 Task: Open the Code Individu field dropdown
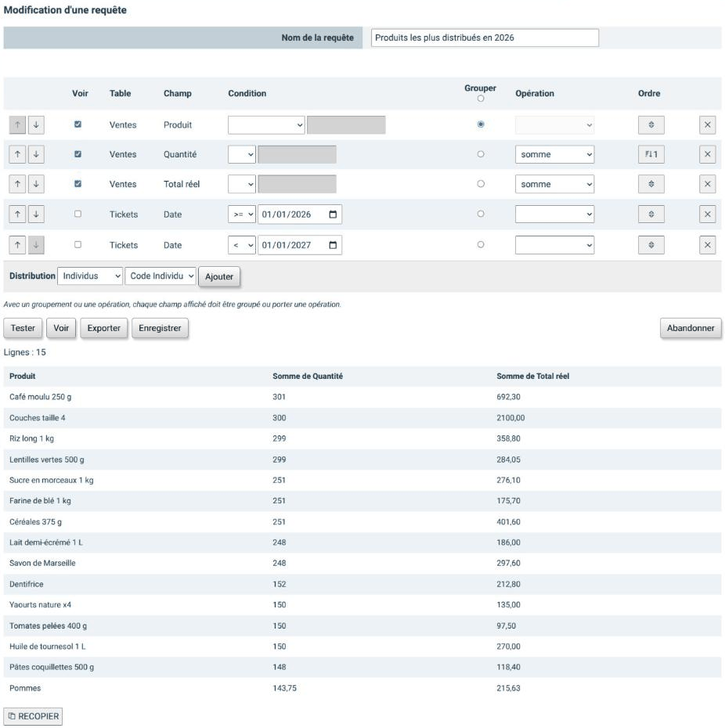click(x=161, y=276)
